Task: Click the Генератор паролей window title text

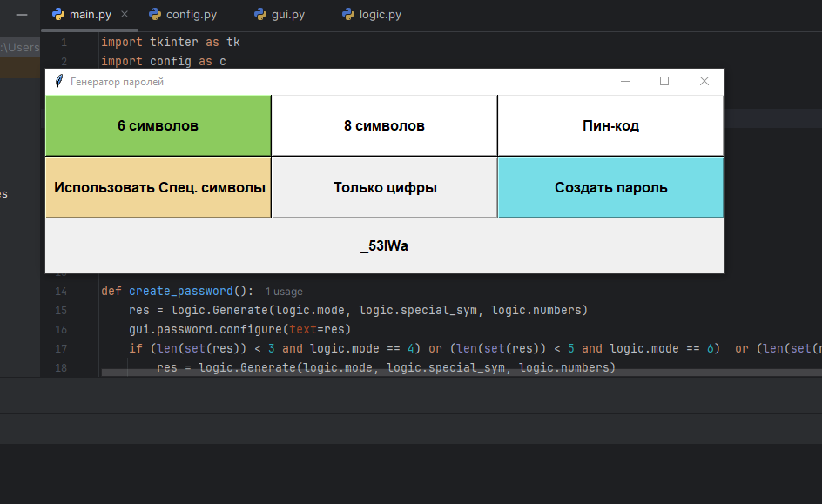Action: (117, 82)
